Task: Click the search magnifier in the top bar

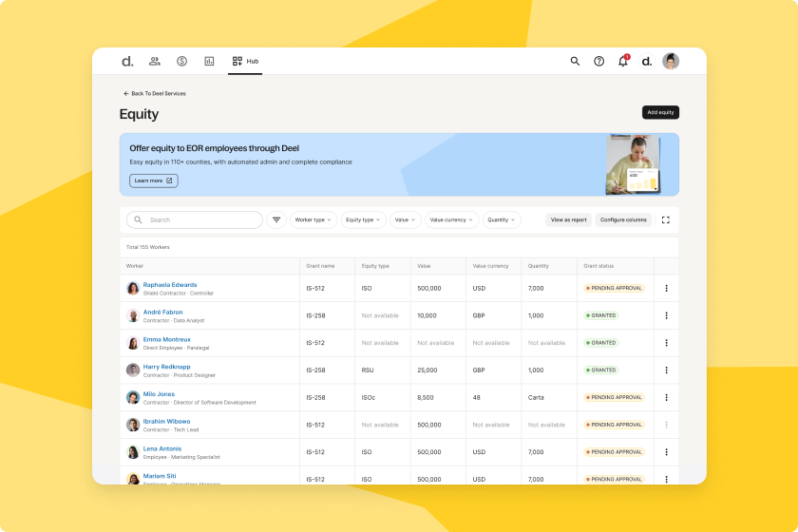Action: click(x=575, y=61)
